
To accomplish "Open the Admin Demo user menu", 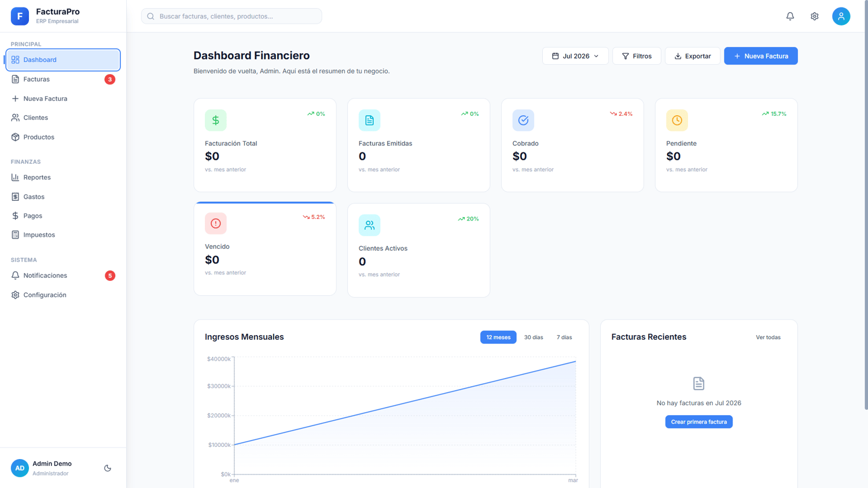I will click(x=52, y=468).
